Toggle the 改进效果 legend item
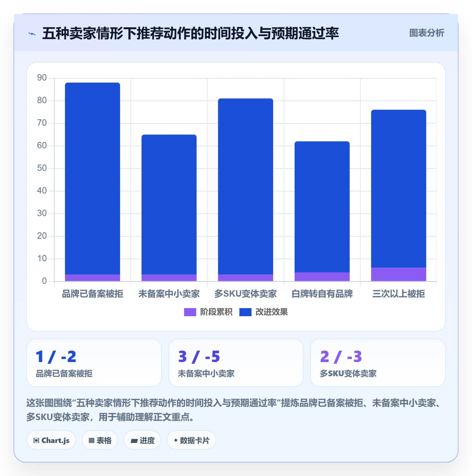This screenshot has width=472, height=476. pos(264,312)
